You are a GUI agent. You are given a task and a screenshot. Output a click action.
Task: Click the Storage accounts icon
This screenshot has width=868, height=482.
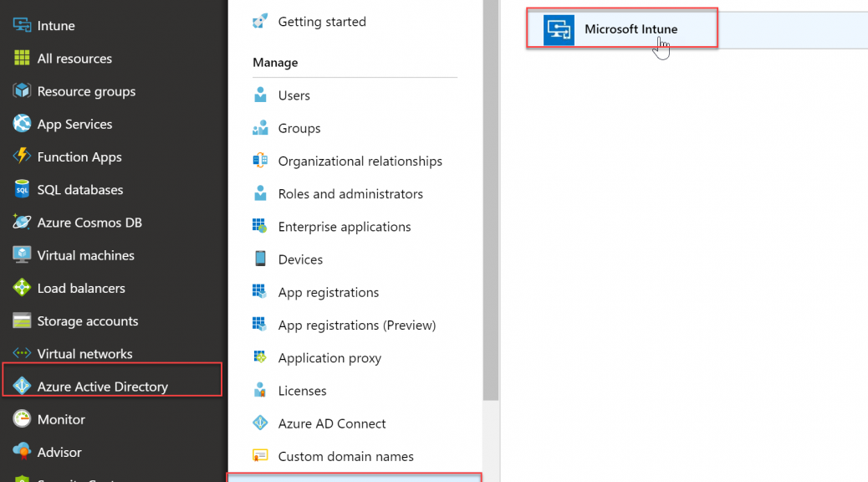click(22, 320)
